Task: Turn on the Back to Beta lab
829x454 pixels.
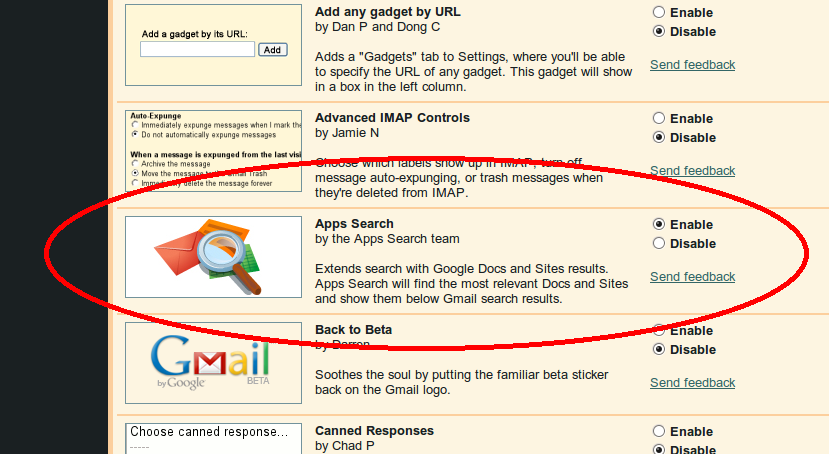Action: pyautogui.click(x=658, y=331)
